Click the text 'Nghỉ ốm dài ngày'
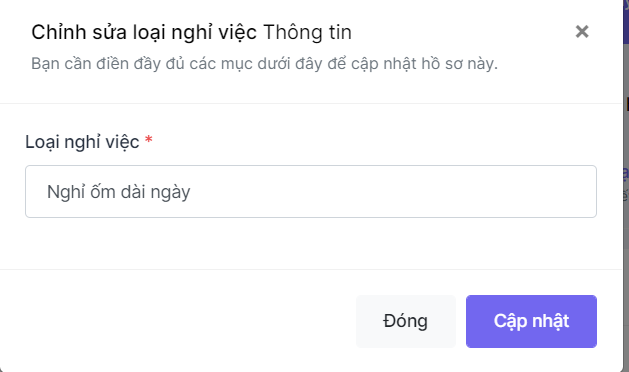 118,192
